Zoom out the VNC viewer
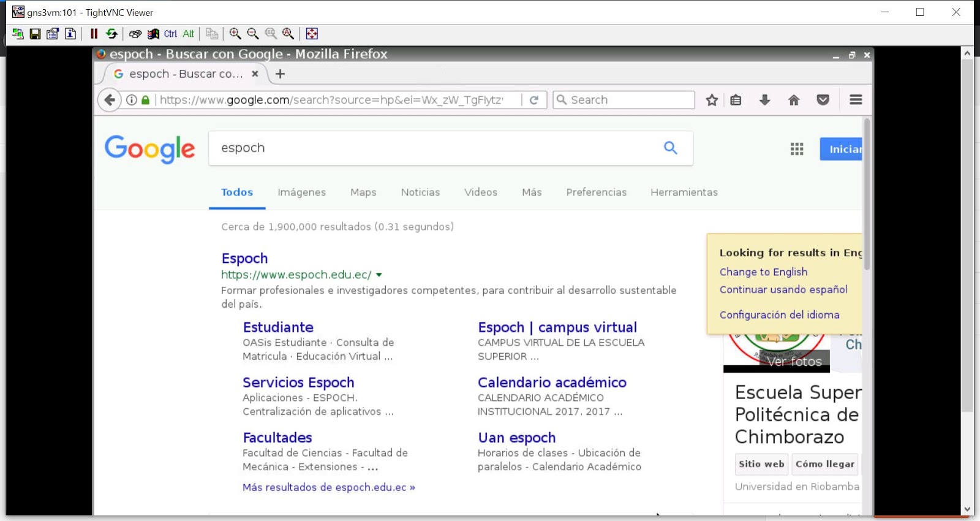The height and width of the screenshot is (521, 980). click(253, 34)
